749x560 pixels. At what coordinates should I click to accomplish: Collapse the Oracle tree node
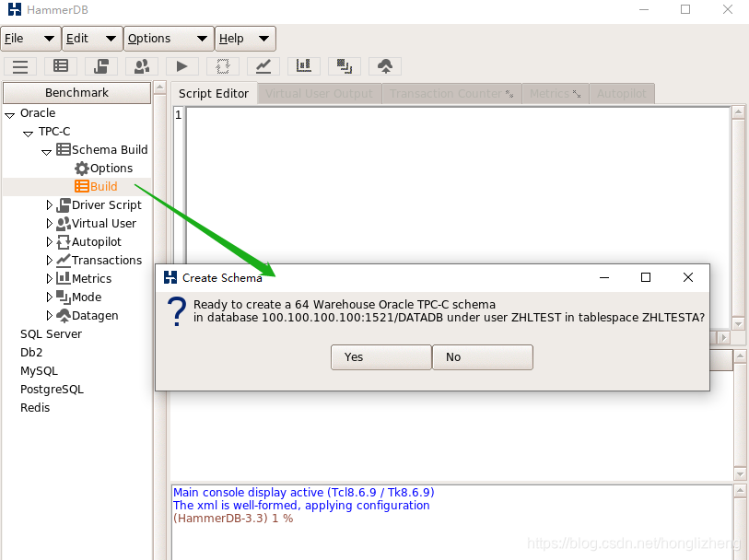point(9,115)
